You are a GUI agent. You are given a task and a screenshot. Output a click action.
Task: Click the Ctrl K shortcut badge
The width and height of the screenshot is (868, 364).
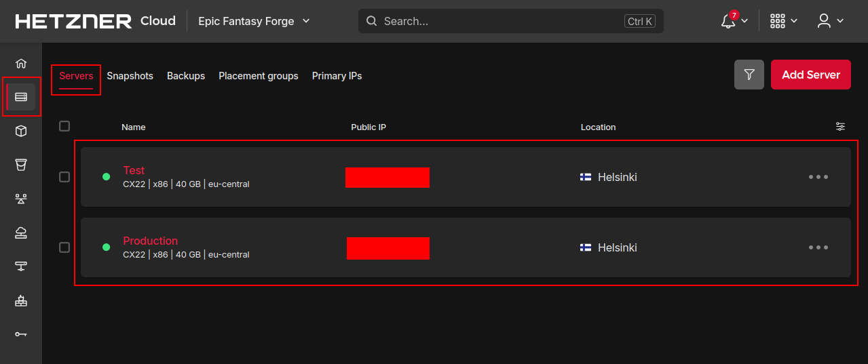(640, 21)
